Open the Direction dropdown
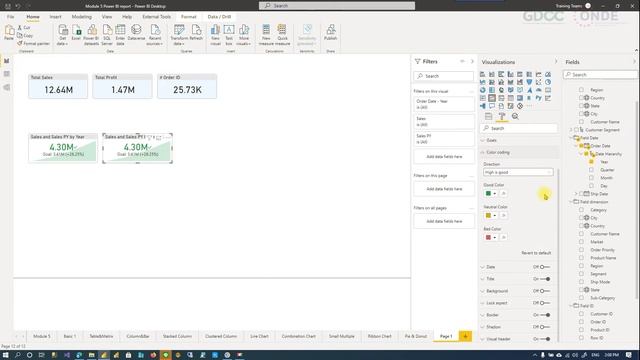 (518, 172)
